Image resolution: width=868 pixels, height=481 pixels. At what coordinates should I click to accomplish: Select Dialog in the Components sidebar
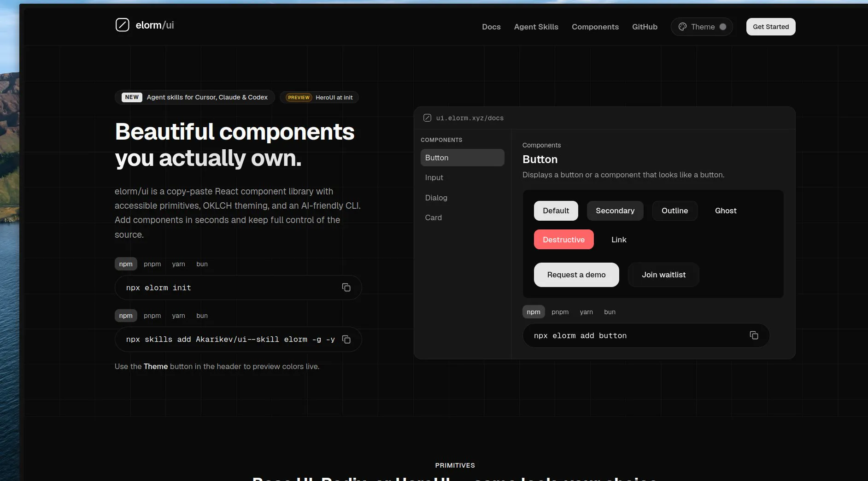click(x=463, y=198)
